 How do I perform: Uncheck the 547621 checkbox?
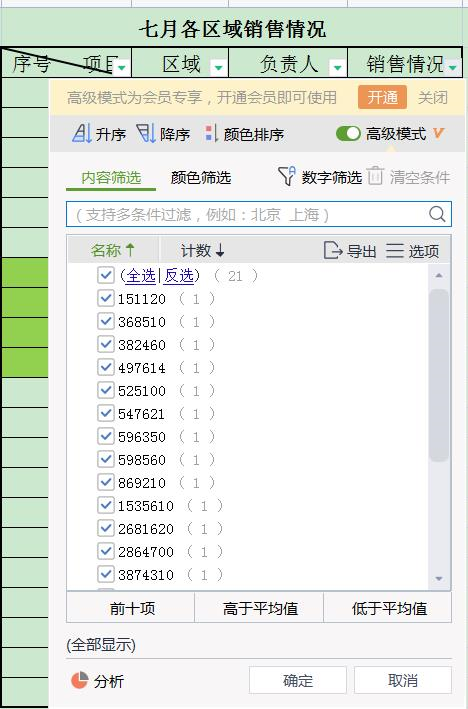(106, 413)
